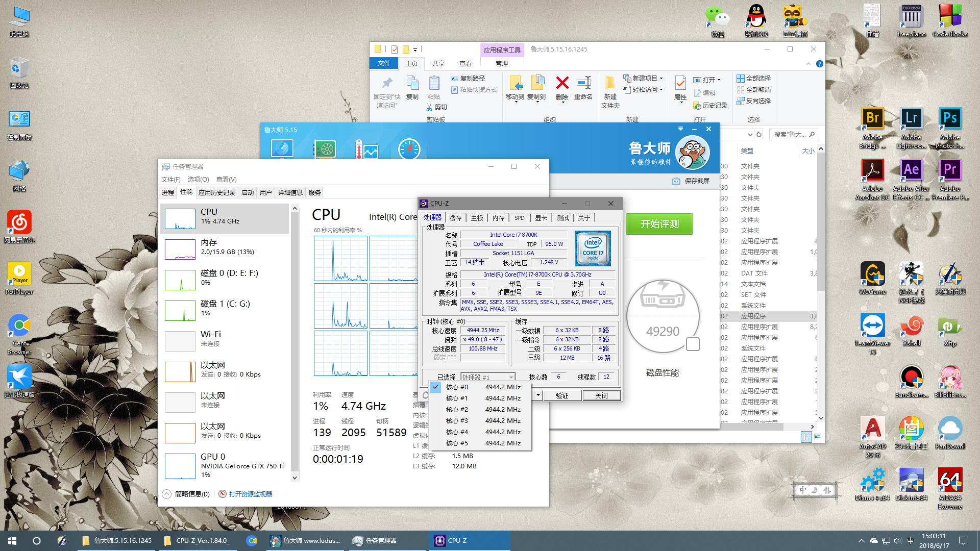Open AutoCAD 2018 desktop icon
980x551 pixels.
[872, 437]
